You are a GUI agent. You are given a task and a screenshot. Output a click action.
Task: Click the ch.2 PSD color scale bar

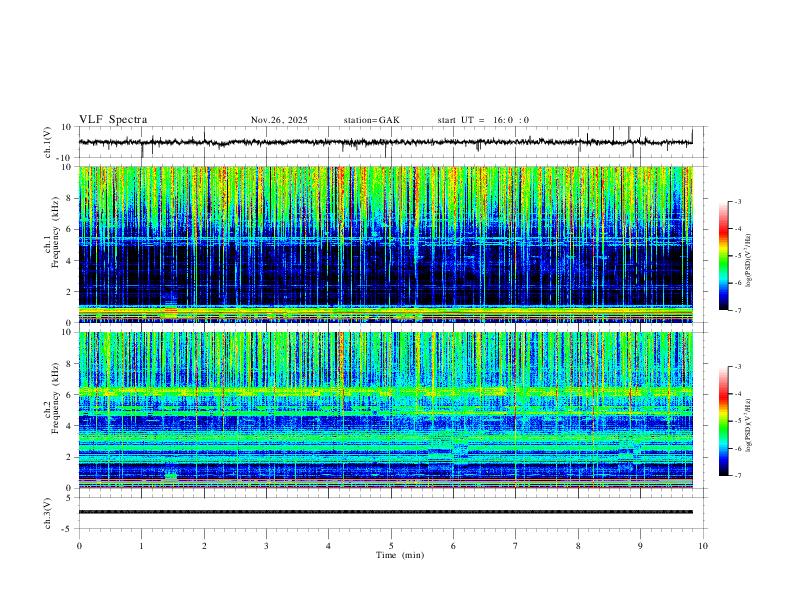[723, 421]
